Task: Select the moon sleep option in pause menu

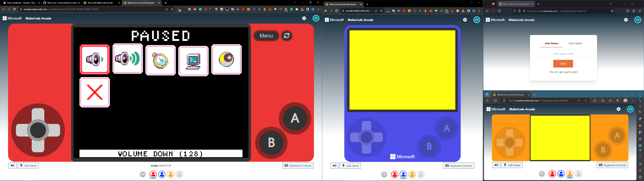Action: pos(226,59)
